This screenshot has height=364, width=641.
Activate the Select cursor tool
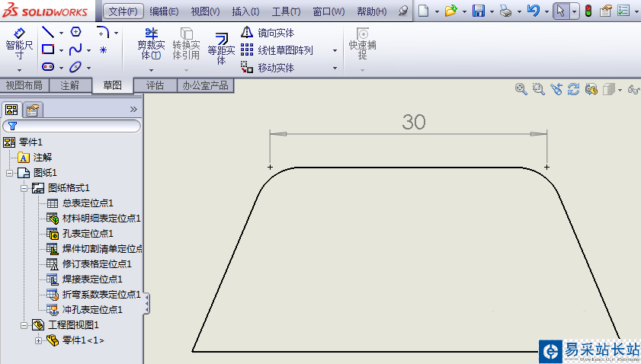(560, 11)
